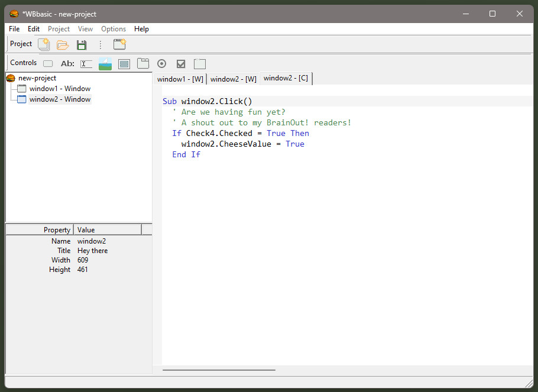Open the Project menu

59,29
